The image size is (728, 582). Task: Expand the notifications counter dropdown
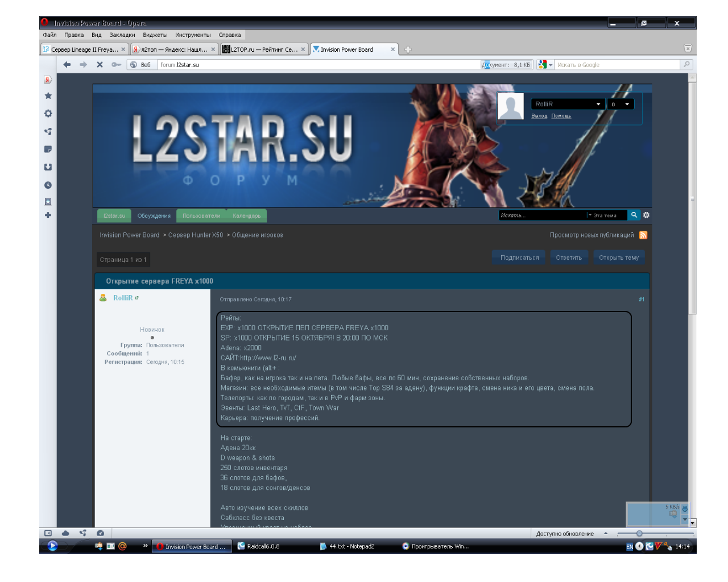pos(621,104)
